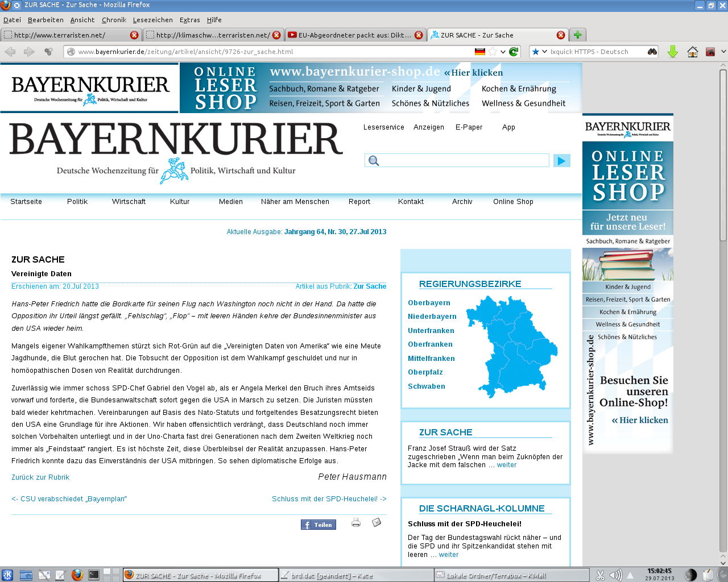The width and height of the screenshot is (728, 582).
Task: Open a new tab with green plus button
Action: pos(578,35)
